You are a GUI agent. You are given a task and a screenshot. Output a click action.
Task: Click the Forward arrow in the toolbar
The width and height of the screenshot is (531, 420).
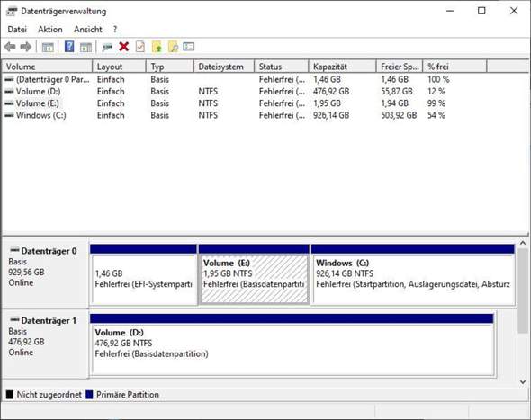pyautogui.click(x=26, y=47)
